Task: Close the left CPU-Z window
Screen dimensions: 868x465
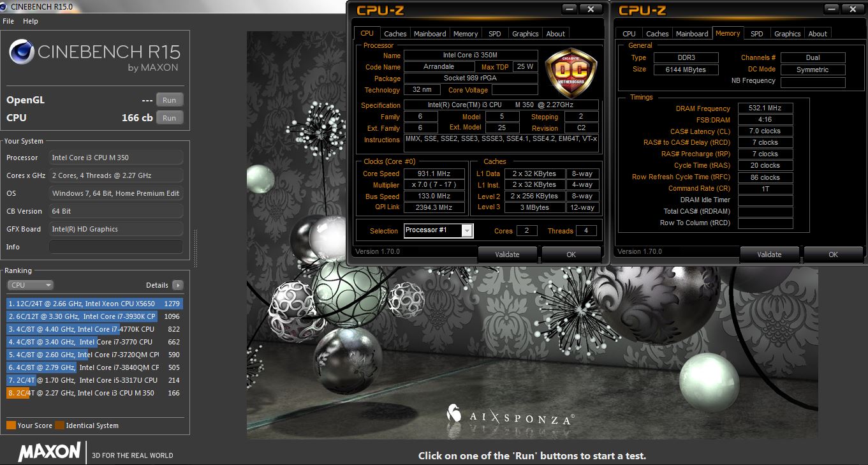Action: [591, 9]
